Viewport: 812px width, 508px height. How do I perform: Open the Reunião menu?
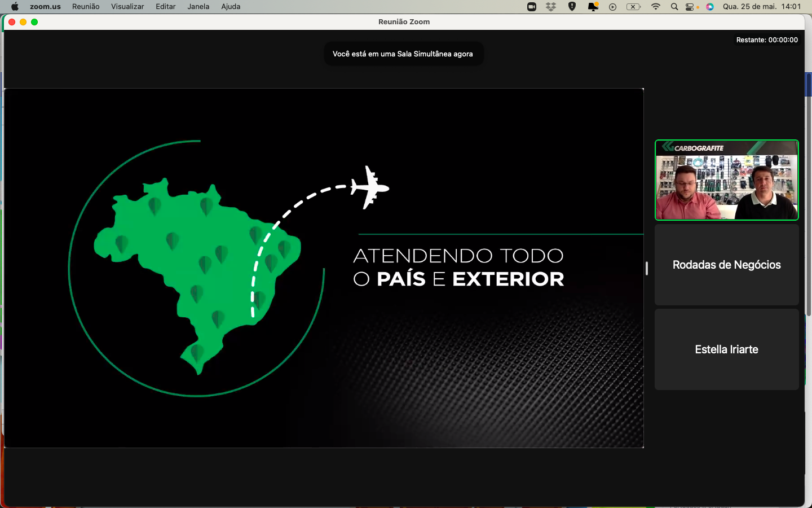click(86, 7)
